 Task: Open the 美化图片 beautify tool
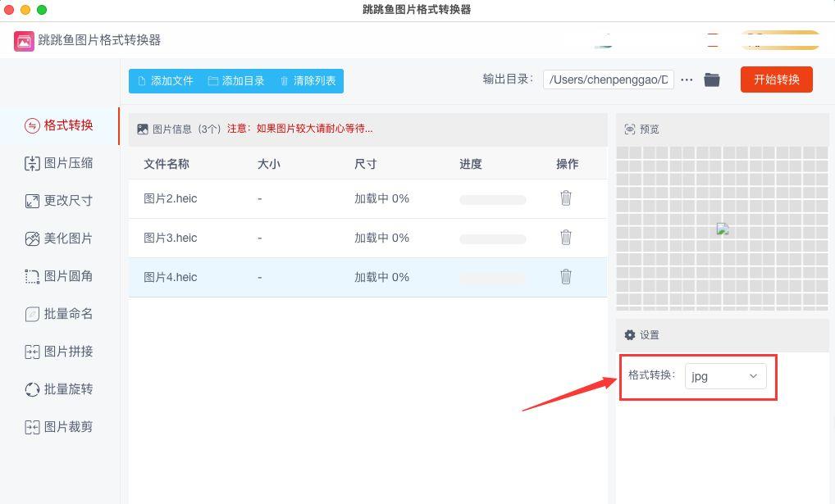click(58, 238)
